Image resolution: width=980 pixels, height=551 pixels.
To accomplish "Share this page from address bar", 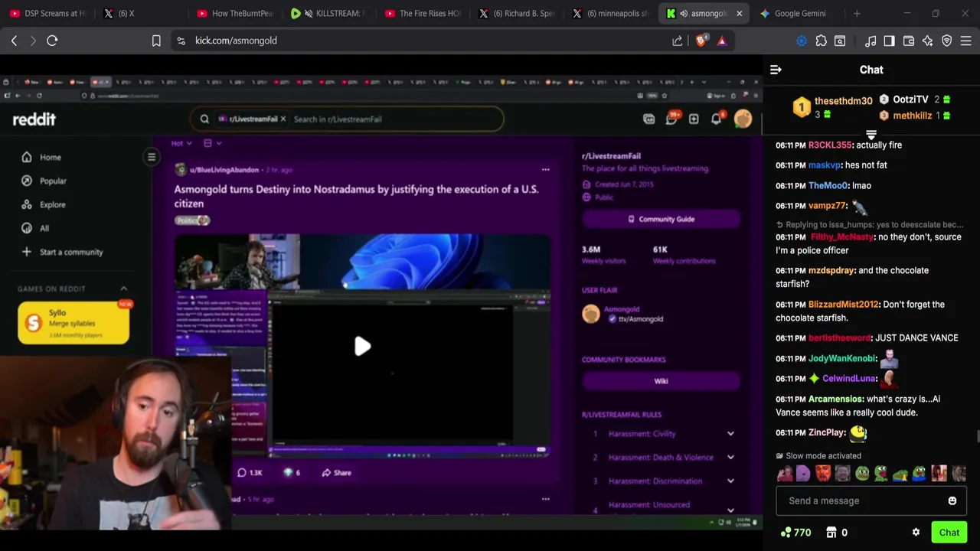I will [x=678, y=41].
